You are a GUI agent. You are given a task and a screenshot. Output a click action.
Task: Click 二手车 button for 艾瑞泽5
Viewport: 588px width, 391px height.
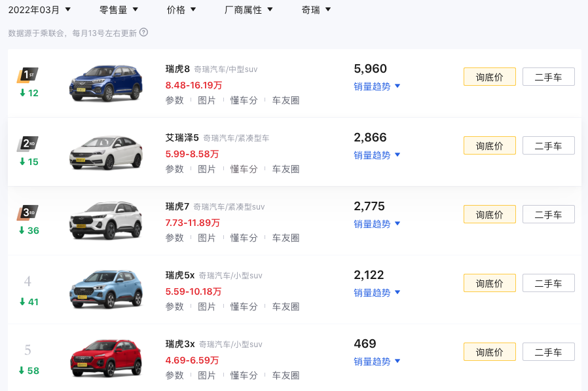[548, 145]
